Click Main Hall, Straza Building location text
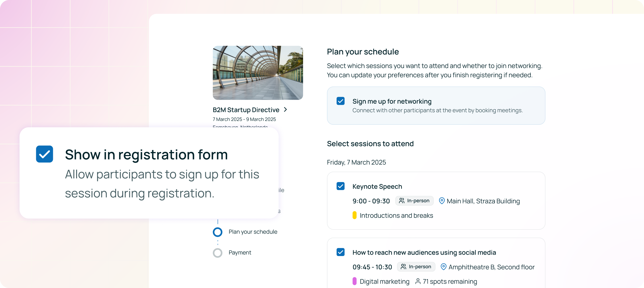 pos(483,201)
